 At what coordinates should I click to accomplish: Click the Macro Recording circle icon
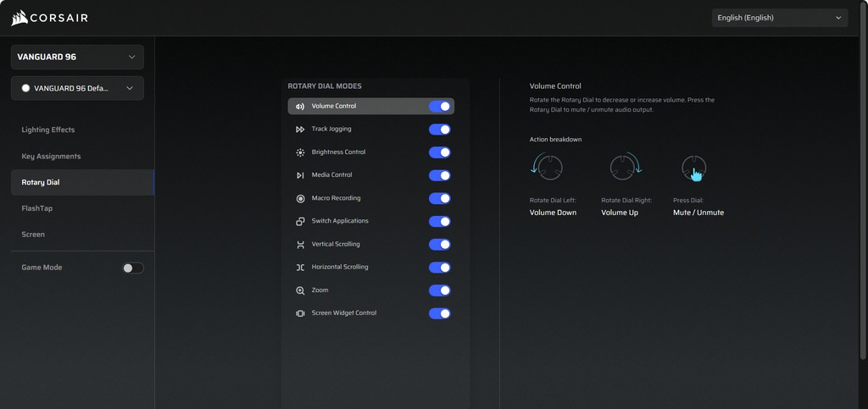[300, 198]
